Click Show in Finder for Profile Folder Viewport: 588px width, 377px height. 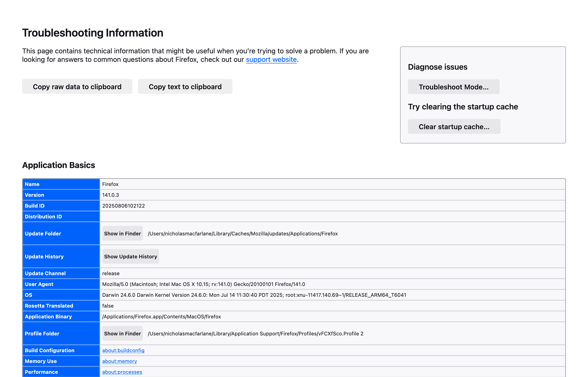tap(122, 333)
